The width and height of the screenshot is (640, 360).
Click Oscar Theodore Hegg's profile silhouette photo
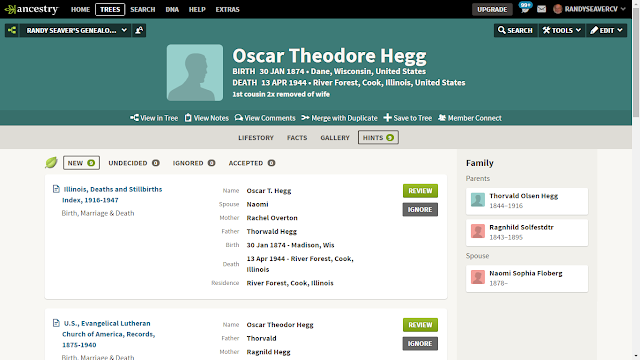pos(195,73)
